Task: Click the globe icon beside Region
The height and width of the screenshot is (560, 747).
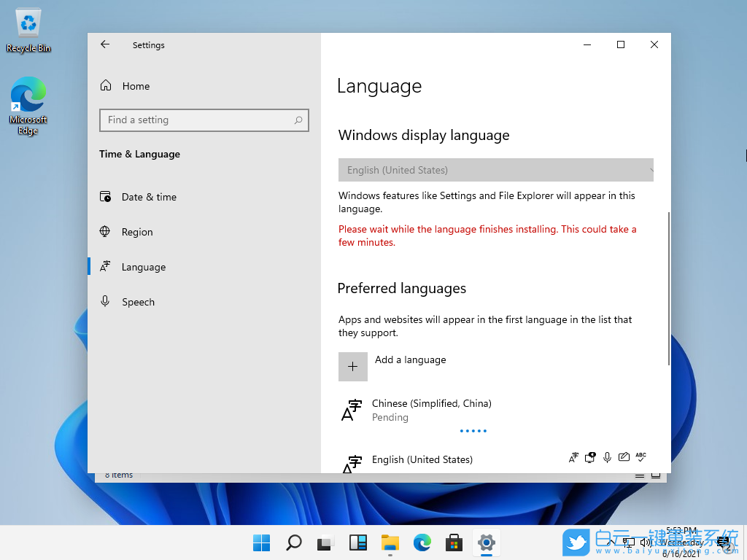Action: (106, 231)
